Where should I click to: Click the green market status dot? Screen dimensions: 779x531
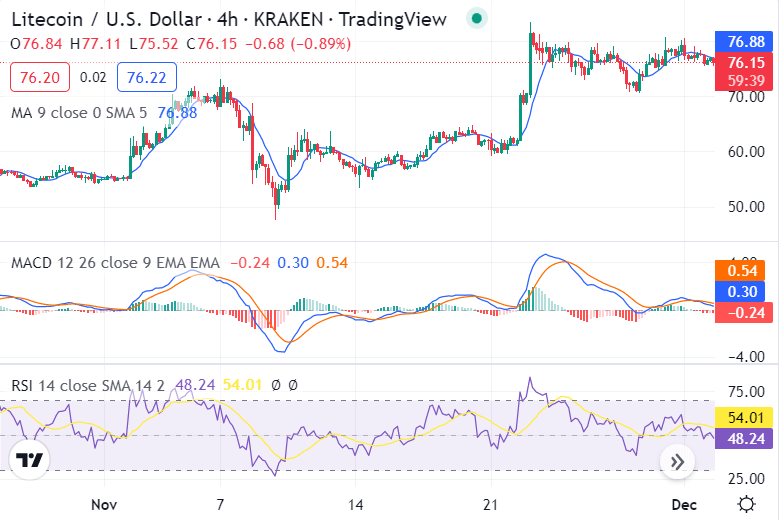tap(477, 18)
